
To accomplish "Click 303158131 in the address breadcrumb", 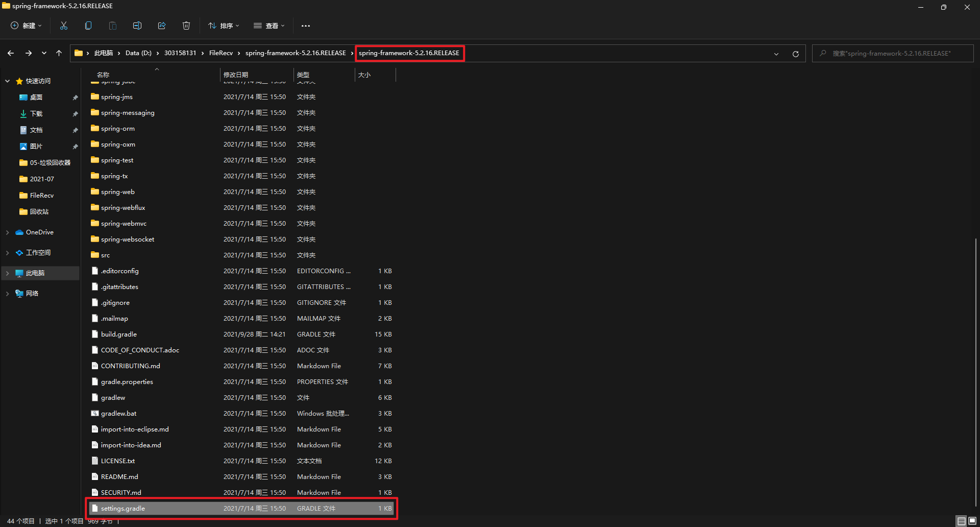I will (x=180, y=53).
